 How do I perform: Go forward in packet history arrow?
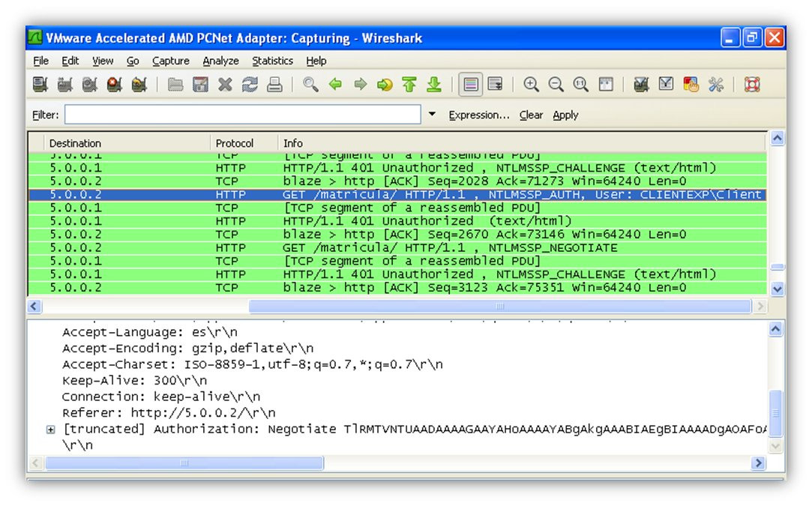[361, 84]
